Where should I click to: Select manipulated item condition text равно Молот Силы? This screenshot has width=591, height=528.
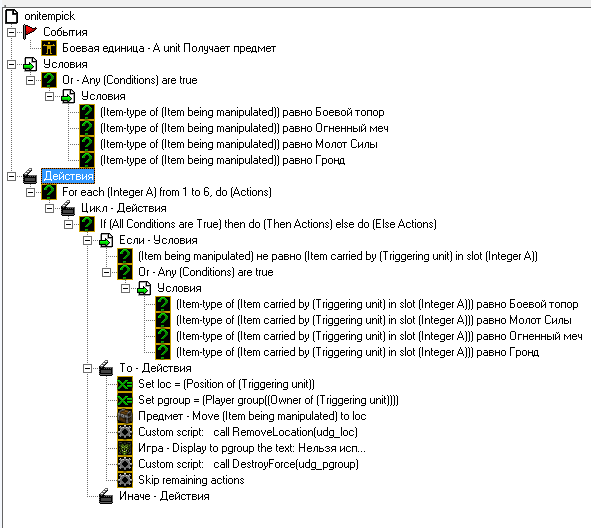pyautogui.click(x=239, y=144)
